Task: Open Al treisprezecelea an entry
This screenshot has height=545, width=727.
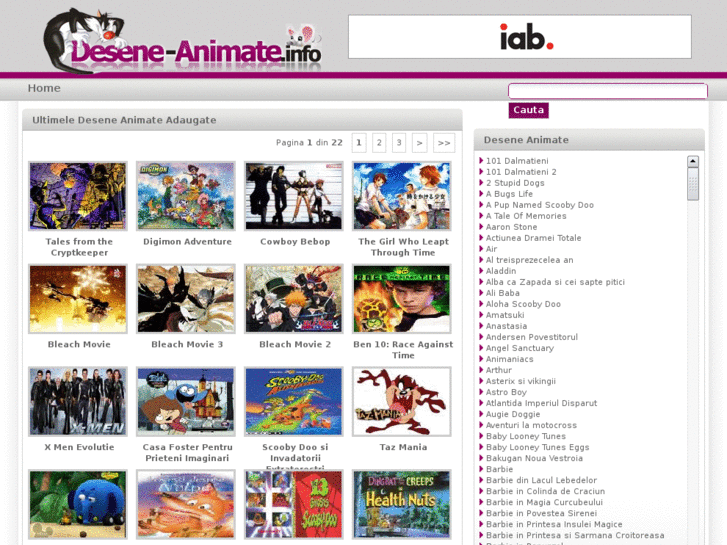Action: pyautogui.click(x=529, y=260)
